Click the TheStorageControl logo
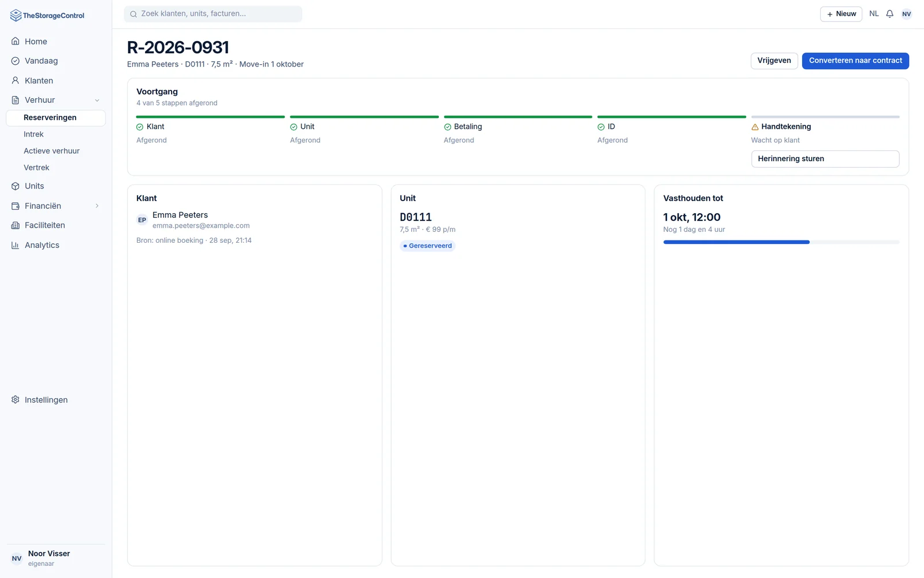Viewport: 924px width, 578px height. click(x=47, y=16)
